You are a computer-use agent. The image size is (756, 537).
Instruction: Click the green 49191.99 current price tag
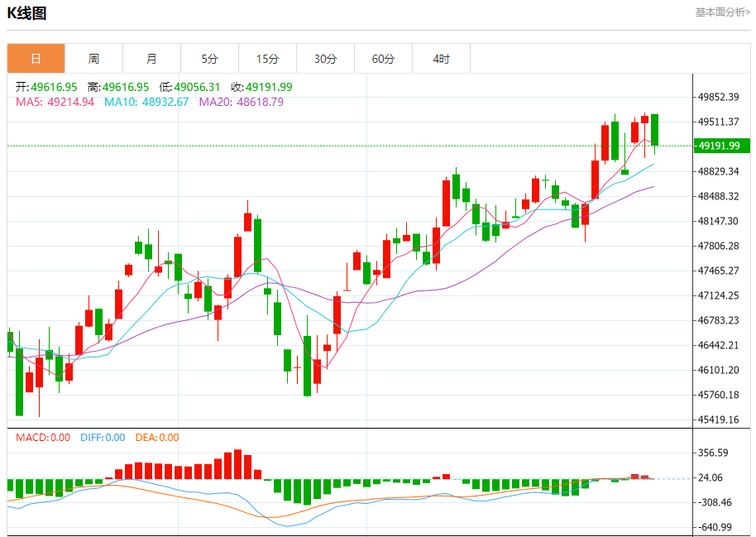click(721, 146)
